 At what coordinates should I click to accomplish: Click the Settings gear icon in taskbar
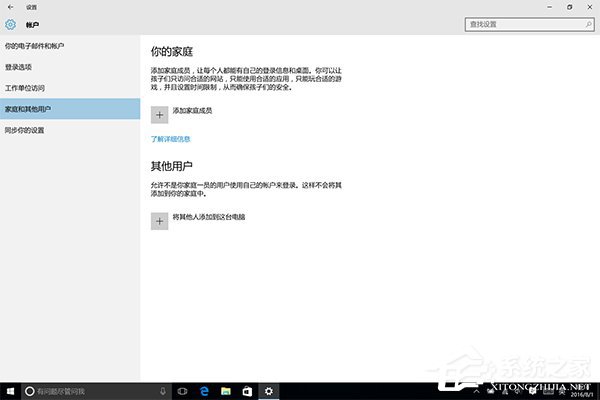tap(268, 389)
